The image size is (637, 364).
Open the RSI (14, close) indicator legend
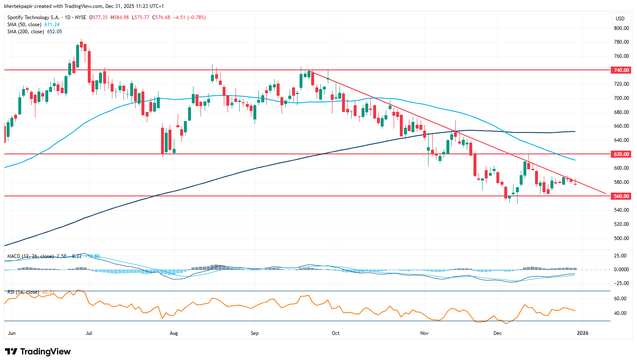(x=23, y=292)
